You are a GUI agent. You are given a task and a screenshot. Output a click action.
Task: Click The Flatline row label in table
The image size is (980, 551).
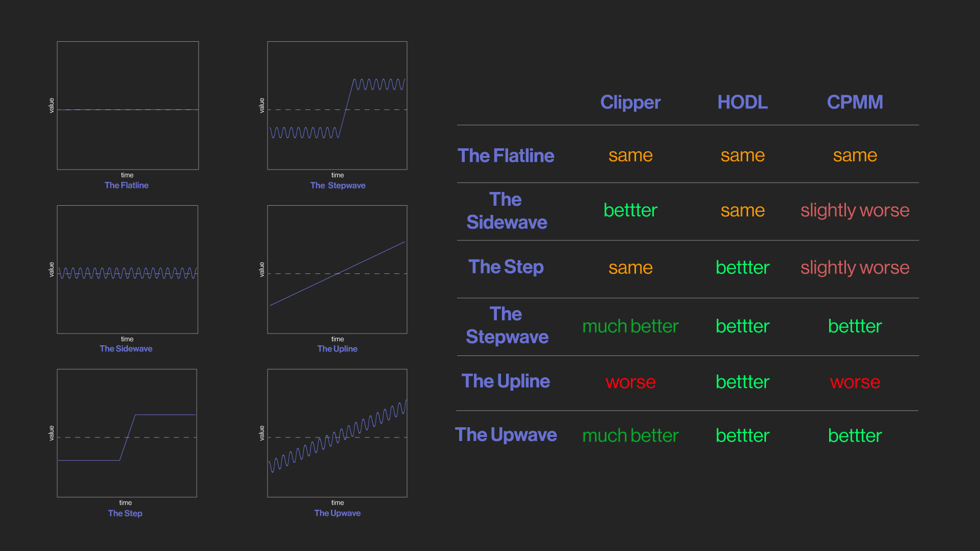506,155
